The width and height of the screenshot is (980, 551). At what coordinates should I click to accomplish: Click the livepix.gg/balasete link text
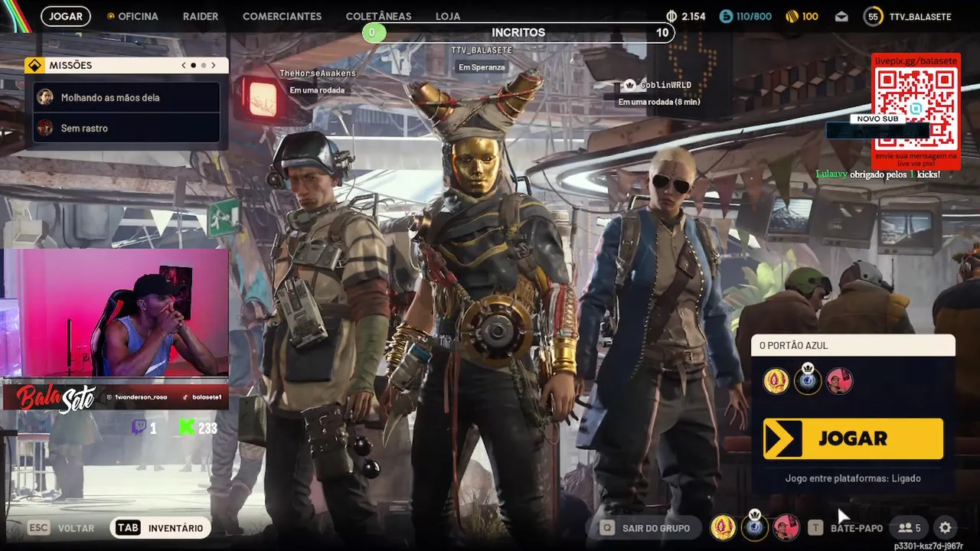coord(916,60)
